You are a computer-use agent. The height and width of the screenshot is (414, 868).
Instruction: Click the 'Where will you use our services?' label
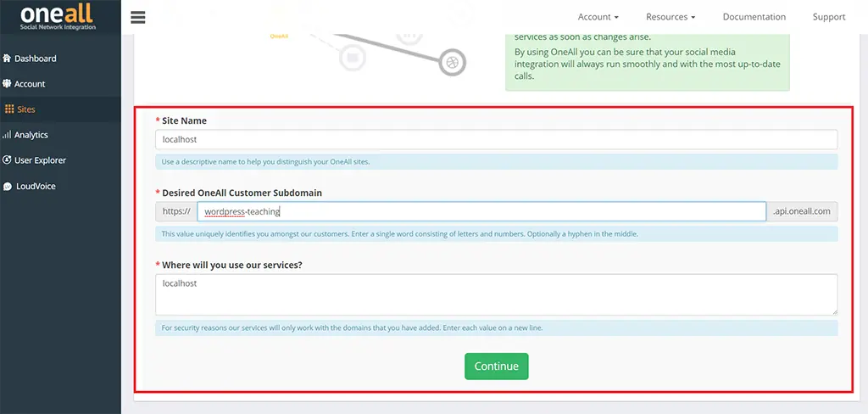tap(232, 265)
